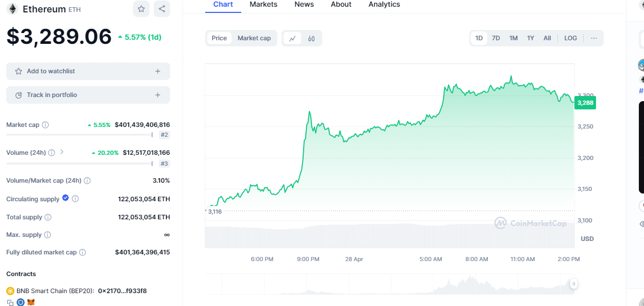Click the USD label on the chart axis

tap(587, 239)
